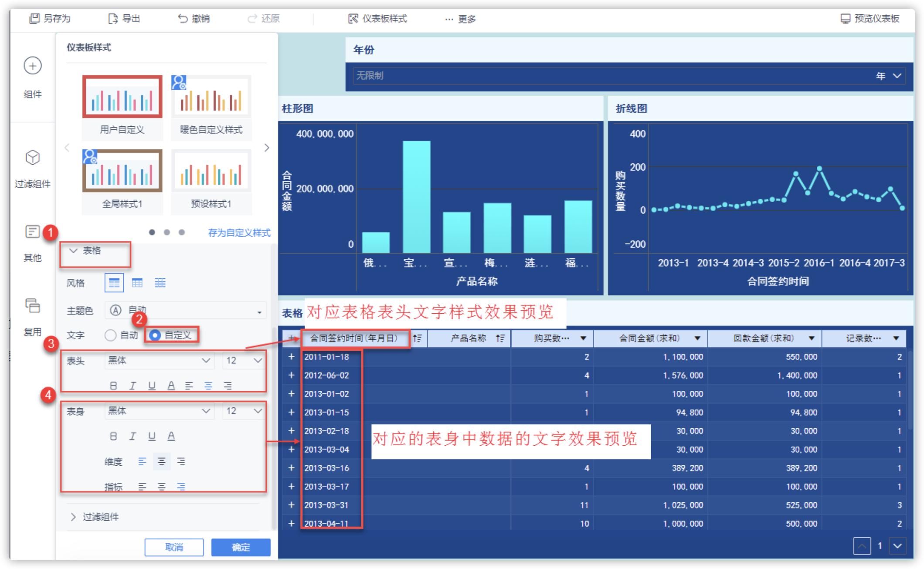Screen dimensions: 924x569
Task: Go to previous table page arrow
Action: click(862, 546)
